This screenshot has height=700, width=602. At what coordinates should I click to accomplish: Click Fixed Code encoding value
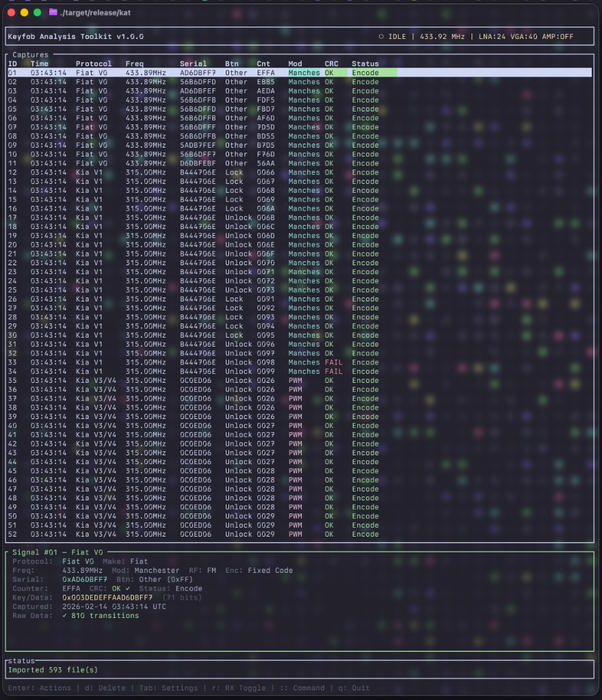(270, 571)
